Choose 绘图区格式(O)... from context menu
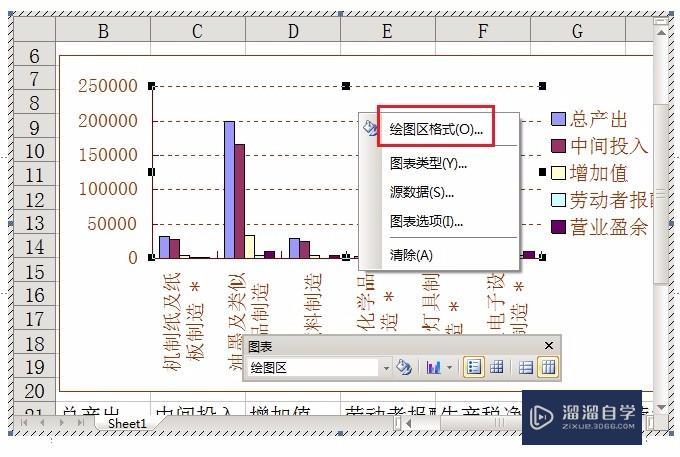 tap(436, 129)
